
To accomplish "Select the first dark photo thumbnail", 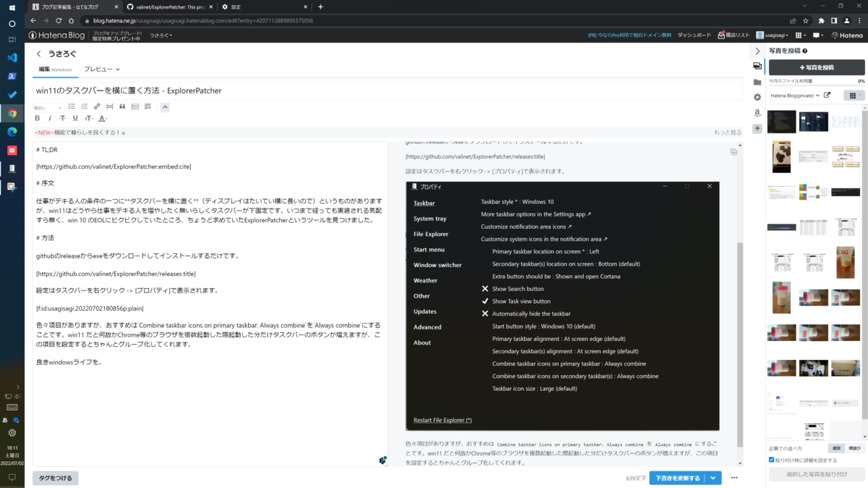I will (782, 121).
